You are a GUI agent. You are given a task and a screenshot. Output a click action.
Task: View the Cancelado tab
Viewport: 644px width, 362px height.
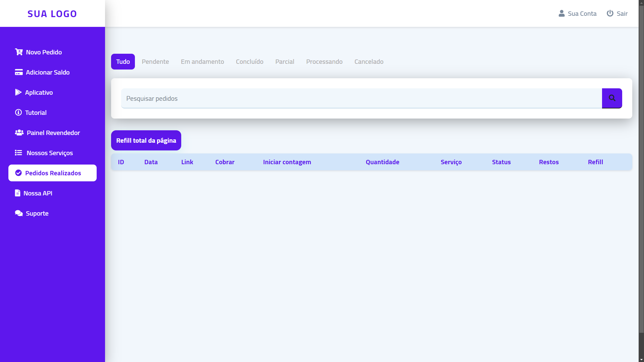pyautogui.click(x=369, y=61)
